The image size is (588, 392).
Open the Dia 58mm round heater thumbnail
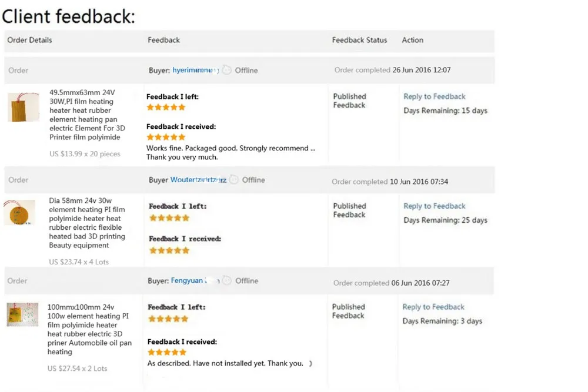click(x=19, y=212)
